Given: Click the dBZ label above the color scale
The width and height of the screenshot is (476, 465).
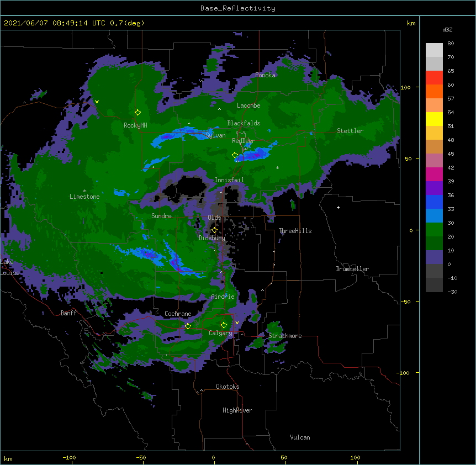Looking at the screenshot, I should (x=447, y=30).
